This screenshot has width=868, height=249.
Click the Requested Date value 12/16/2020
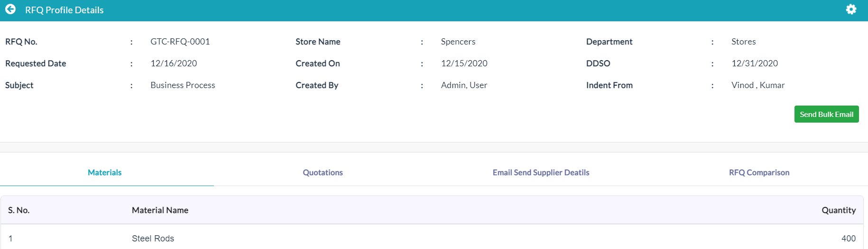tap(174, 63)
